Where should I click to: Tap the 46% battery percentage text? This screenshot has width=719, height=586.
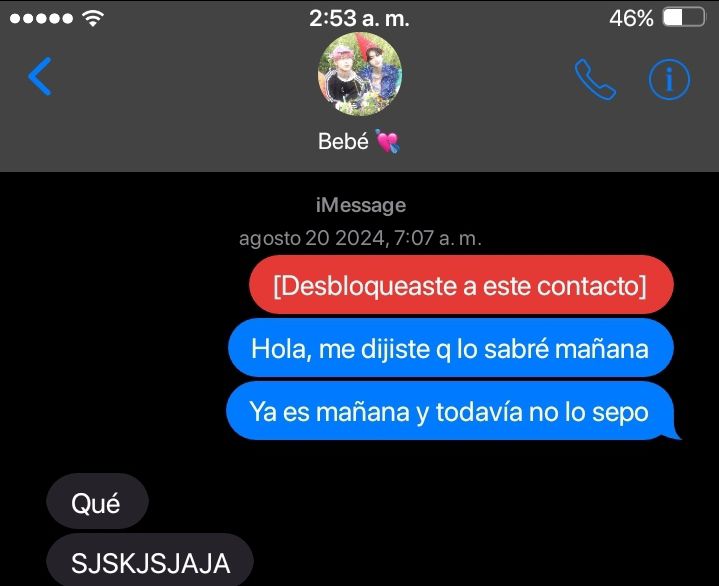coord(631,18)
